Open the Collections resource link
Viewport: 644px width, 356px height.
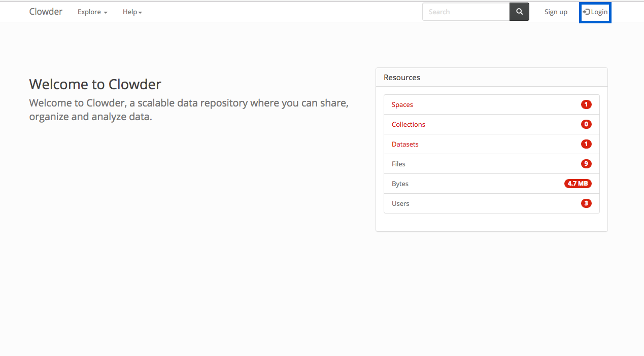click(x=409, y=124)
